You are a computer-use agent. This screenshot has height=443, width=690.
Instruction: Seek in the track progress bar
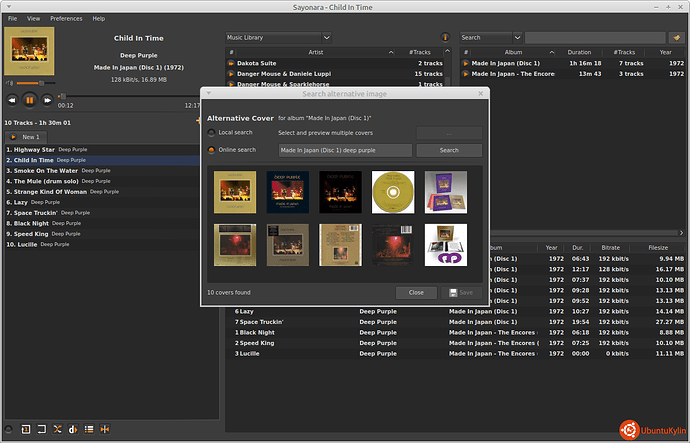(x=128, y=96)
